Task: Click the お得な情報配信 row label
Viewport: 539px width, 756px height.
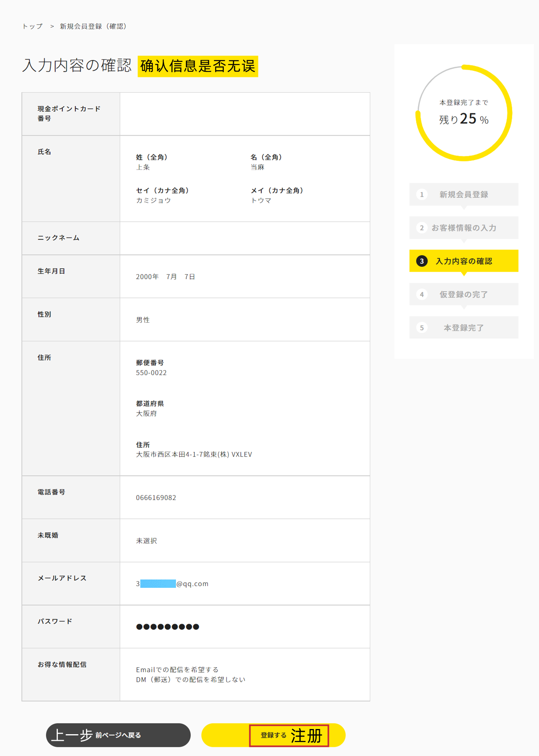Action: coord(62,665)
